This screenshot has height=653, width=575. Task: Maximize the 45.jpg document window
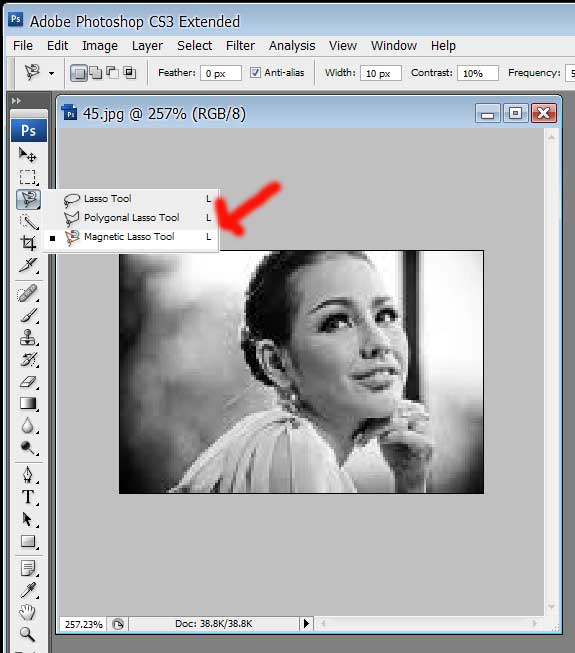point(515,113)
